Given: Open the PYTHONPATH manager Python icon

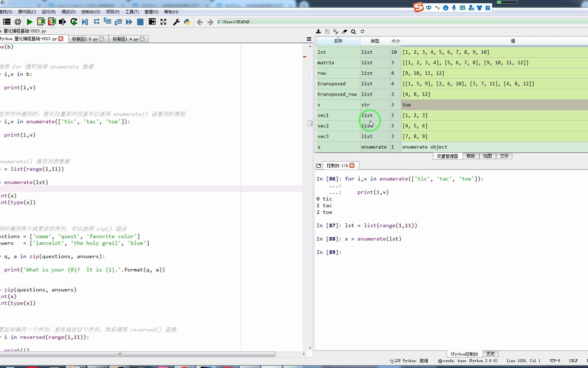Looking at the screenshot, I should pos(187,22).
